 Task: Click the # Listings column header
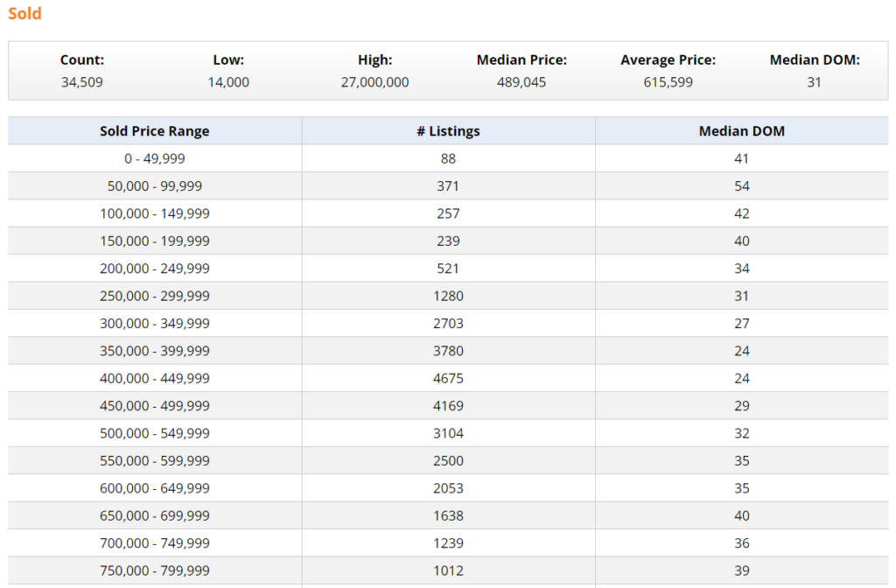(448, 131)
